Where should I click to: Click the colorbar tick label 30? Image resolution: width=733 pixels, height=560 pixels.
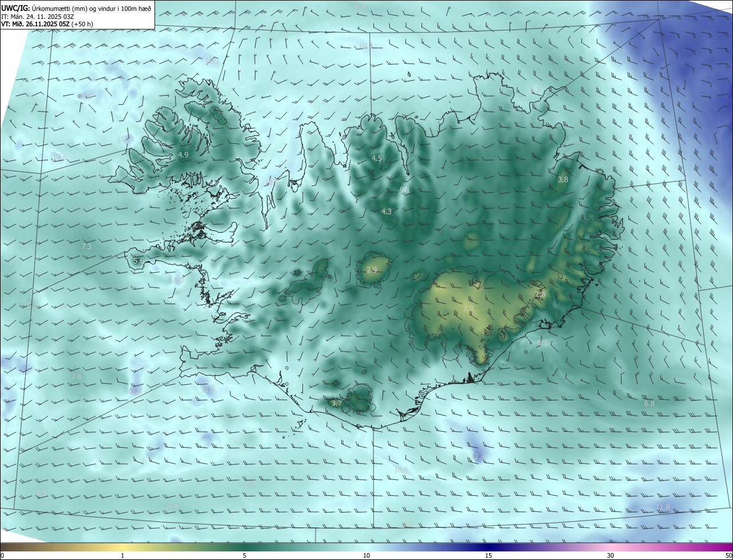point(610,555)
